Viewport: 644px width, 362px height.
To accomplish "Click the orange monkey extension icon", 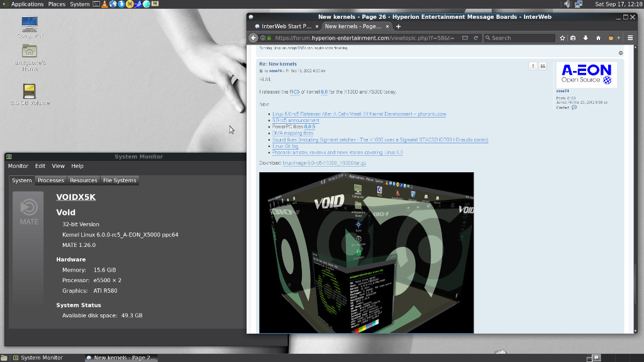I will point(611,38).
